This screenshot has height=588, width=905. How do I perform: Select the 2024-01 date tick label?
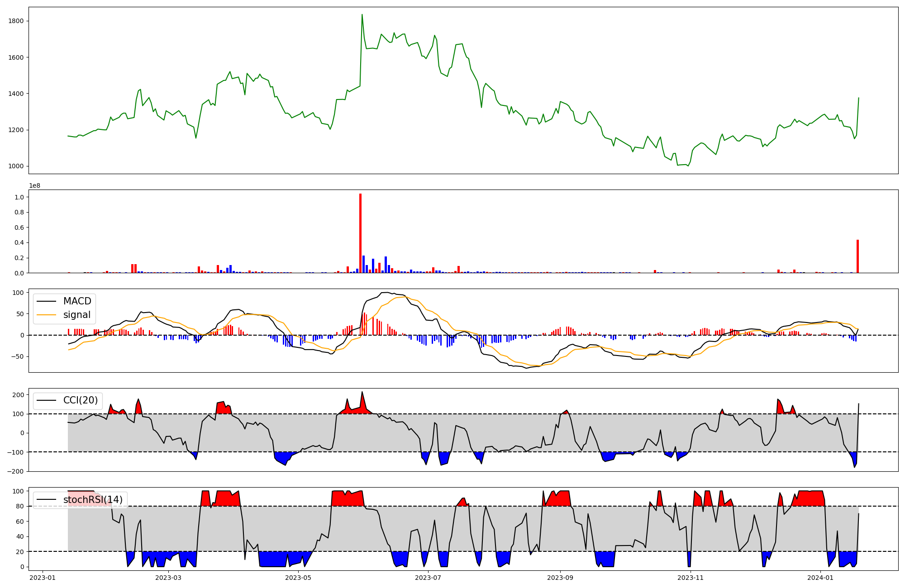(x=820, y=578)
